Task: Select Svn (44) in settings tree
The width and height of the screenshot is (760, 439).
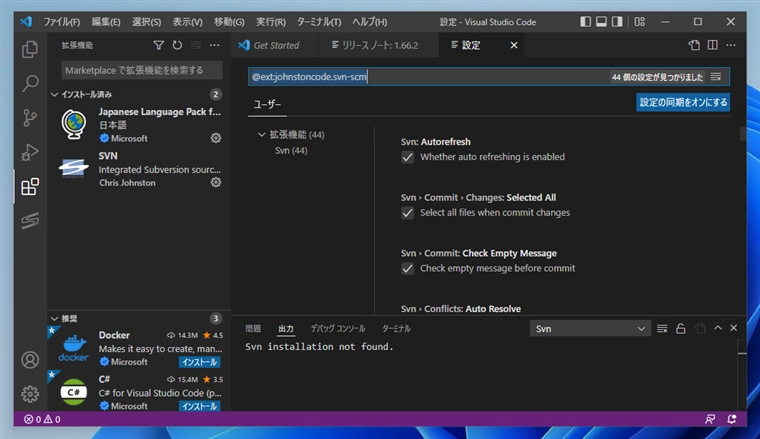Action: pos(291,150)
